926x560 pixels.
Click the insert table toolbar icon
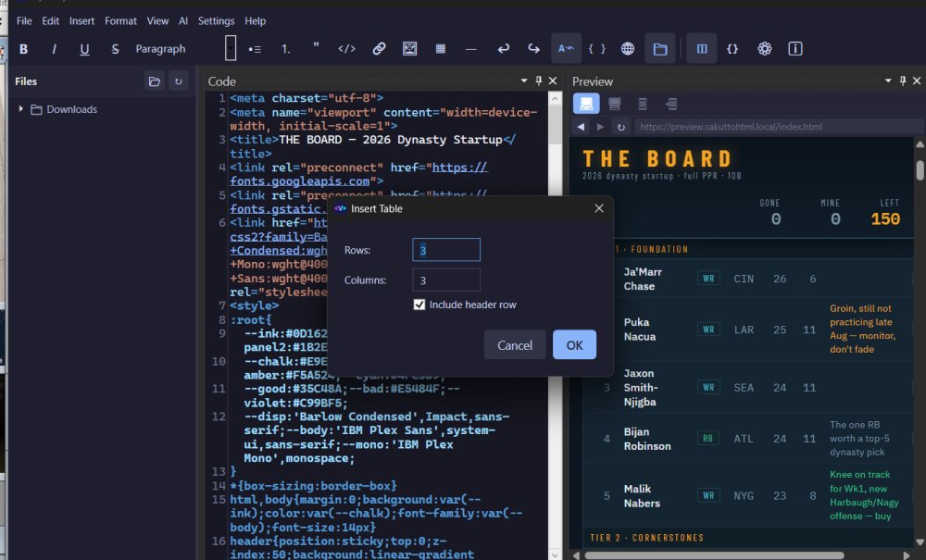(x=440, y=49)
